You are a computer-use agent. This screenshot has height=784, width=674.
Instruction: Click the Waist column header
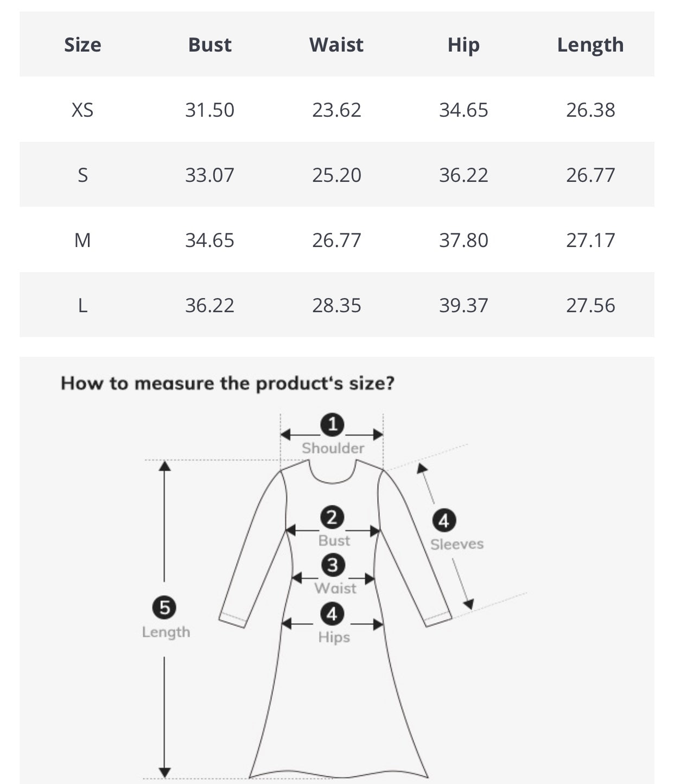[336, 45]
